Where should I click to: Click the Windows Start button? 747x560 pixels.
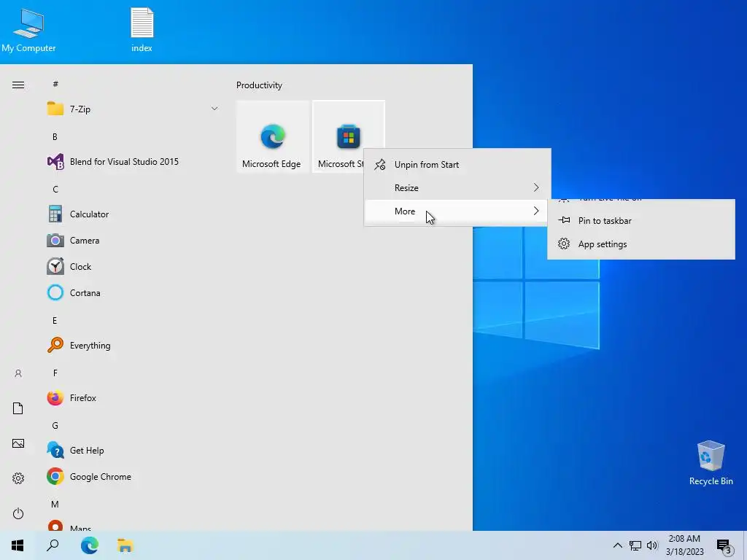(18, 545)
